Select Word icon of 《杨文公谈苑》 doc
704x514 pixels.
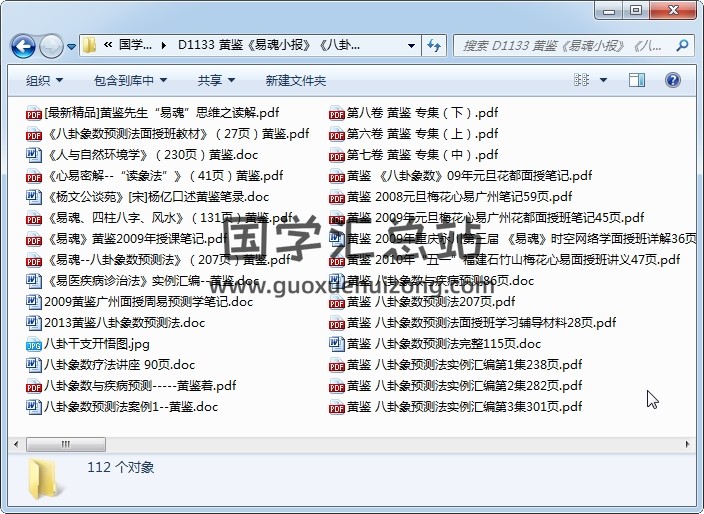click(x=34, y=197)
